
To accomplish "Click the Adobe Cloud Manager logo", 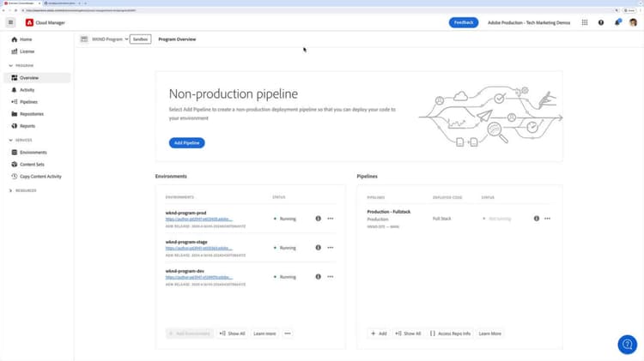I will pyautogui.click(x=30, y=22).
